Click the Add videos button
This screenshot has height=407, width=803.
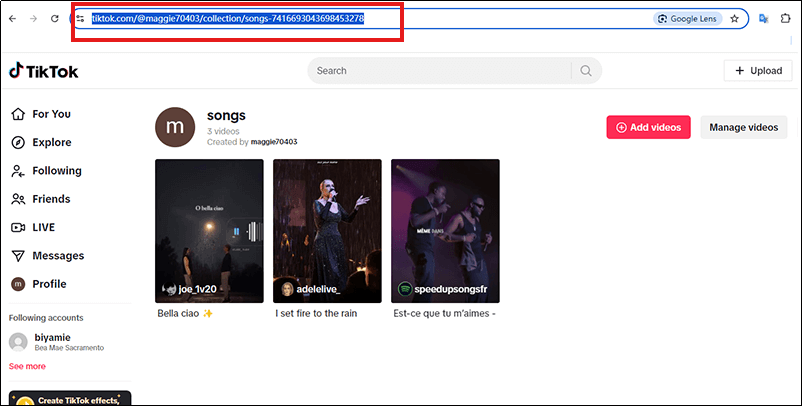648,127
